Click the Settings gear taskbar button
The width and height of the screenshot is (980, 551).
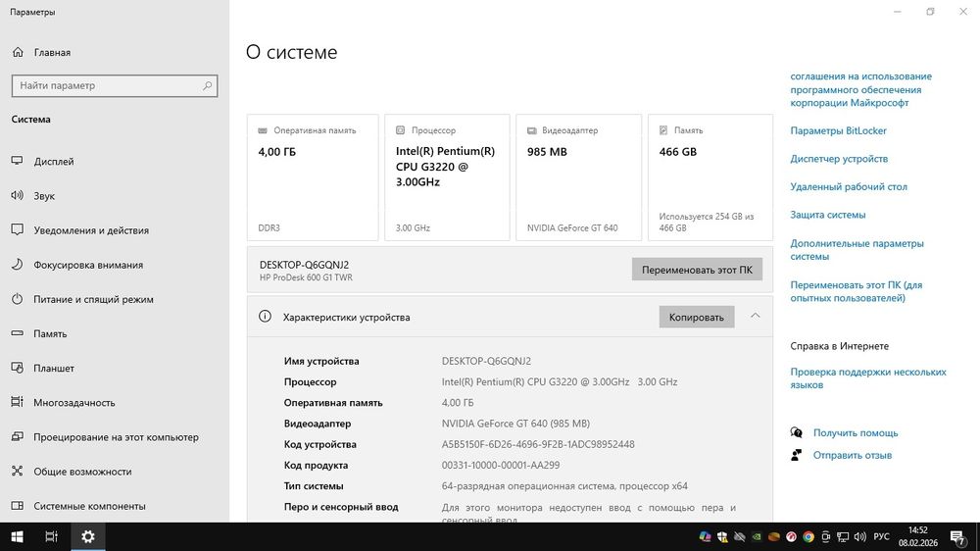[88, 536]
